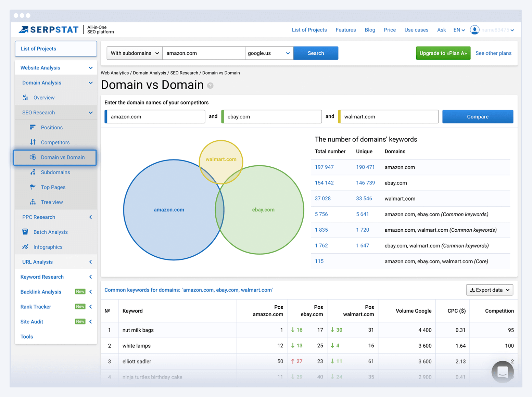Expand the Rank Tracker section chevron
This screenshot has width=532, height=397.
point(90,307)
